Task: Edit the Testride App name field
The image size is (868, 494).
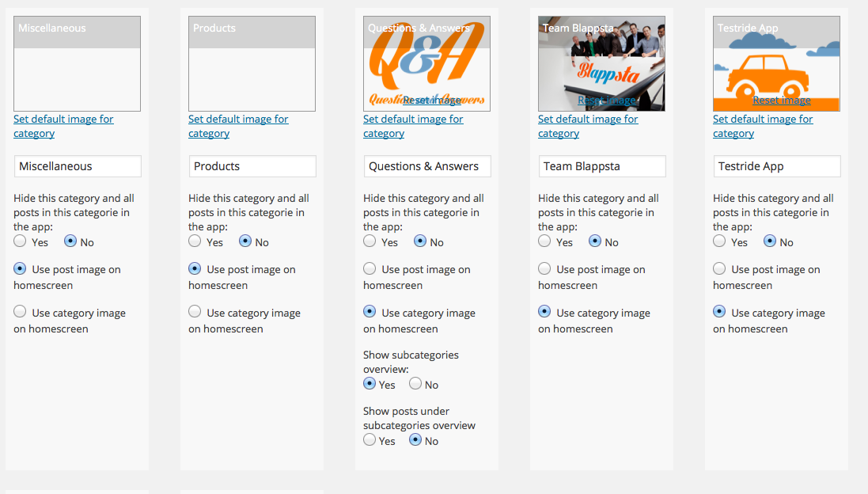Action: [x=777, y=166]
